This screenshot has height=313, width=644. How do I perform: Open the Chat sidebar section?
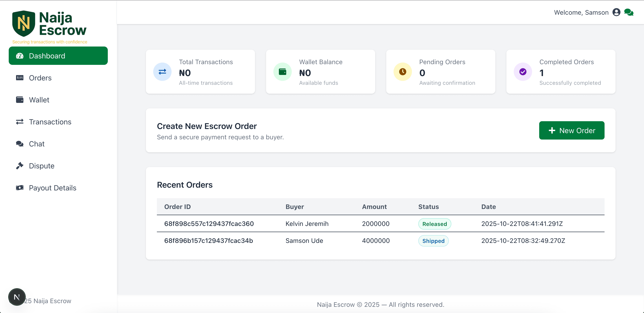(x=36, y=144)
